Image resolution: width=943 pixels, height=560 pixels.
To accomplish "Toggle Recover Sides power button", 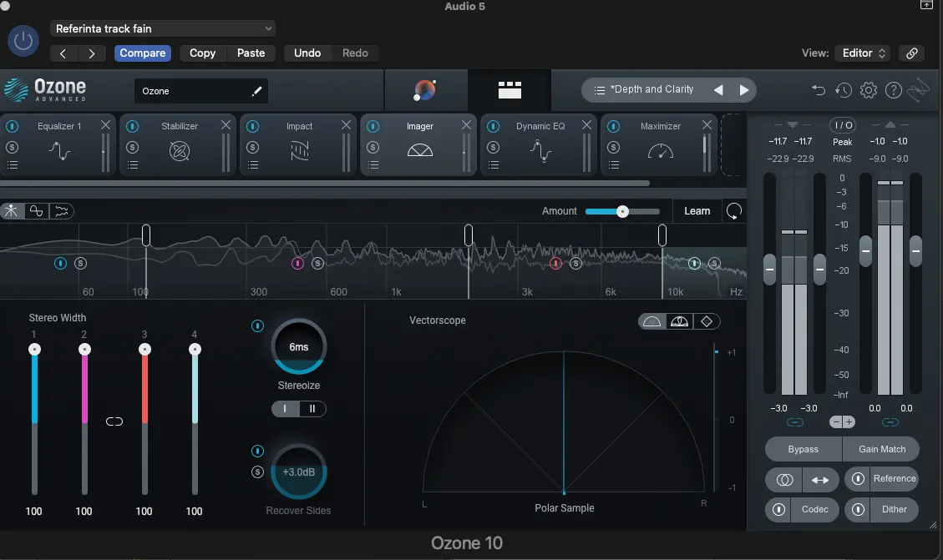I will click(257, 452).
